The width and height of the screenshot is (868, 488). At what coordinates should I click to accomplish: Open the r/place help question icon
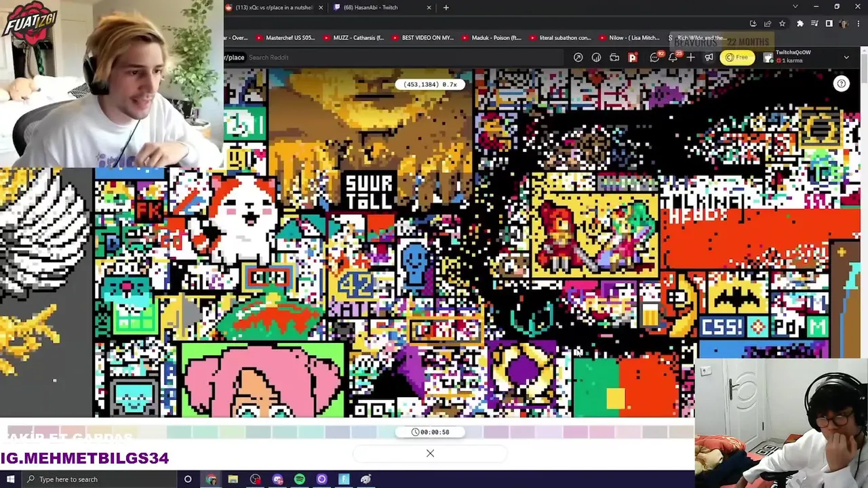[841, 83]
